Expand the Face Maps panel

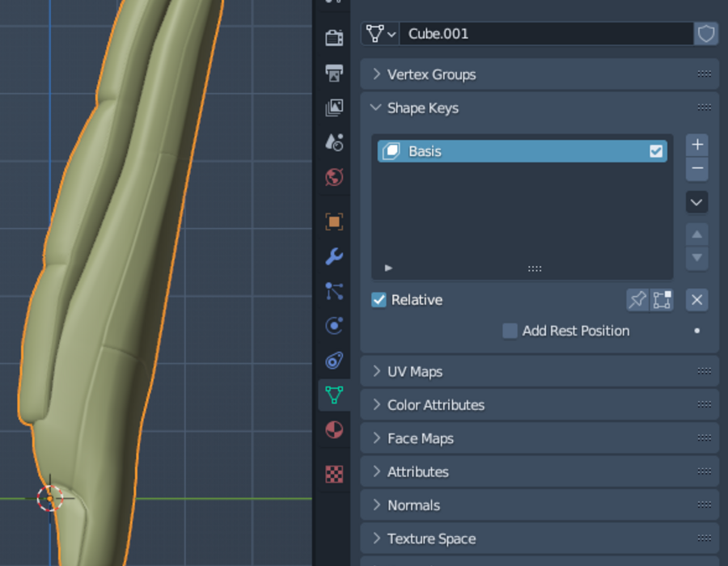[x=540, y=438]
